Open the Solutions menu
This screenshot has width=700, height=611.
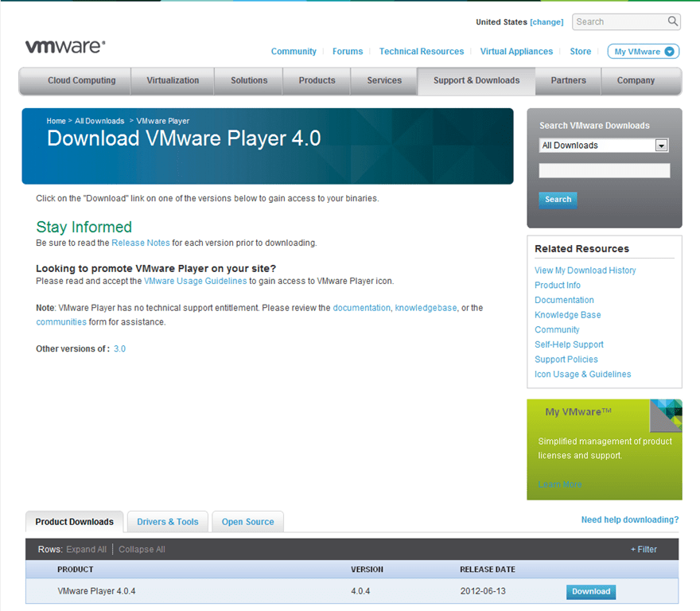click(x=249, y=80)
